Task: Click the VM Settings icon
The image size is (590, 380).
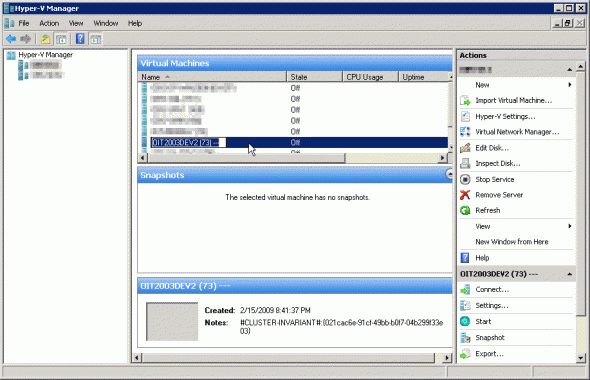Action: pos(465,306)
